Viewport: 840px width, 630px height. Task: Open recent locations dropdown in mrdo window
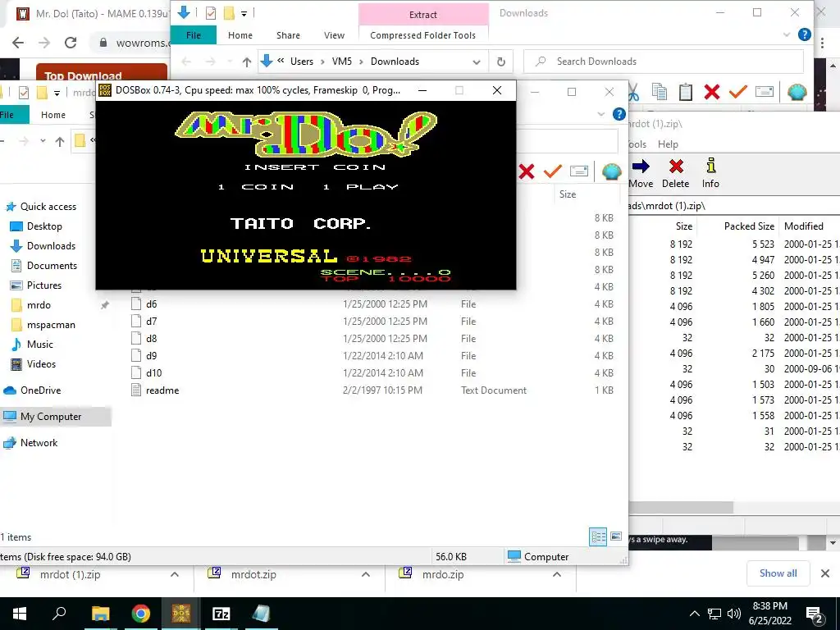(43, 141)
